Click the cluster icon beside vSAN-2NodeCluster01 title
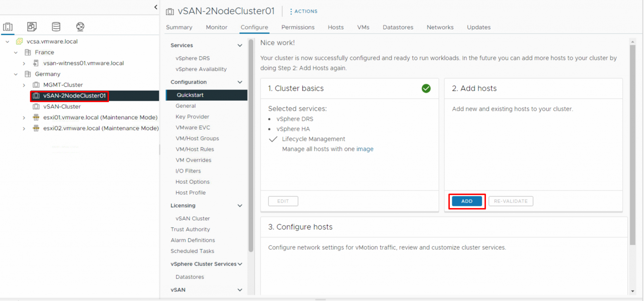 (170, 11)
